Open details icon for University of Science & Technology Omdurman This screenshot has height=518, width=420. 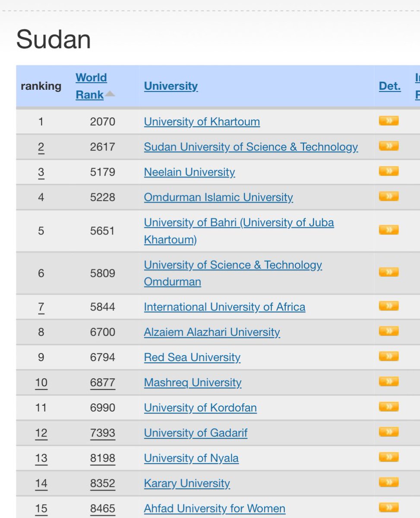click(x=388, y=272)
